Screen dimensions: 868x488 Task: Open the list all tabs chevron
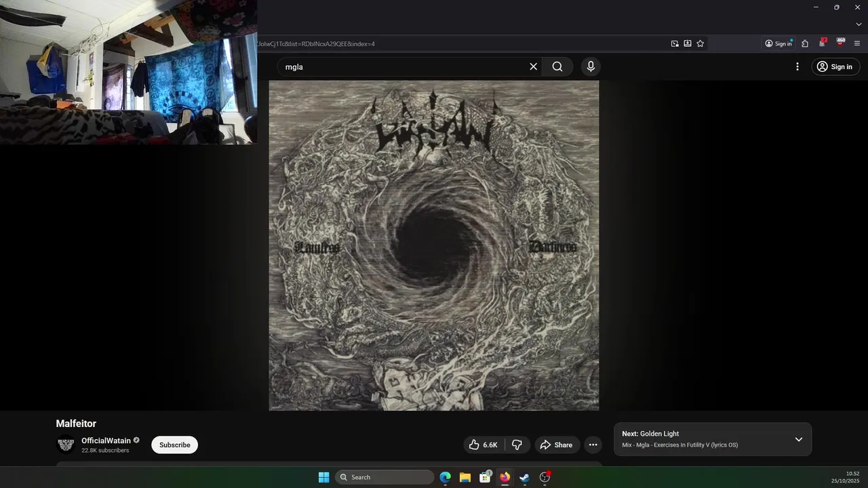pos(859,24)
